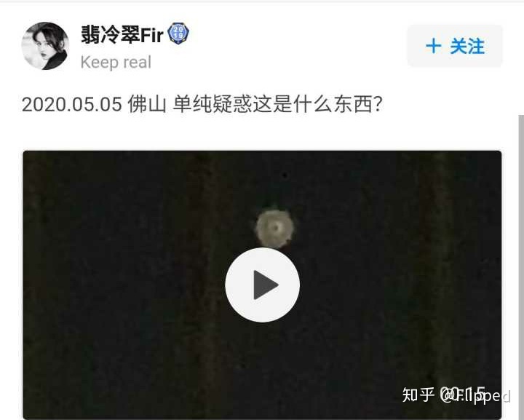524x420 pixels.
Task: Select the glowing round object in video
Action: (275, 229)
